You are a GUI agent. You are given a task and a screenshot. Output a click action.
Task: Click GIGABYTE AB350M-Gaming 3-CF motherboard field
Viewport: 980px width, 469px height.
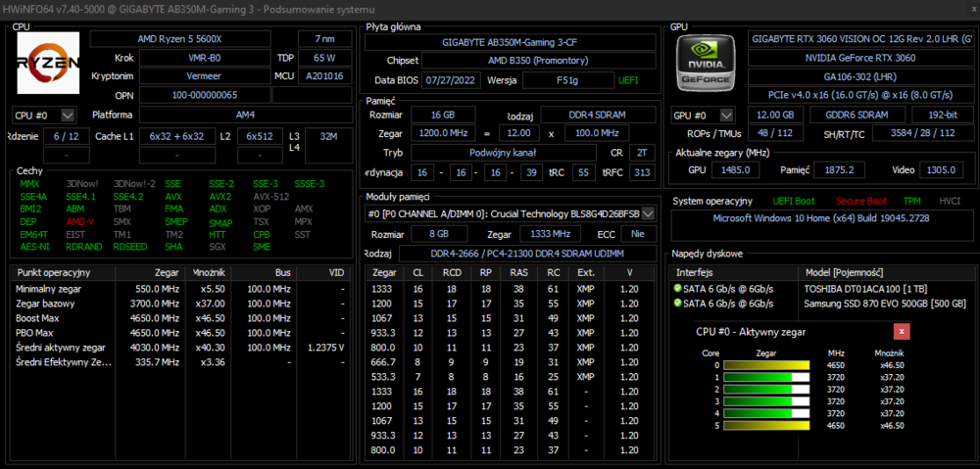pos(510,42)
